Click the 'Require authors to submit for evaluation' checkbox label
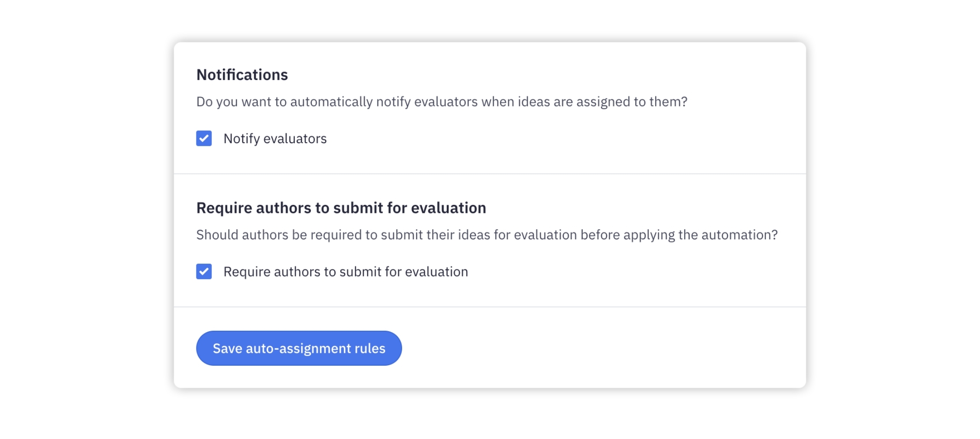The image size is (980, 439). coord(346,272)
